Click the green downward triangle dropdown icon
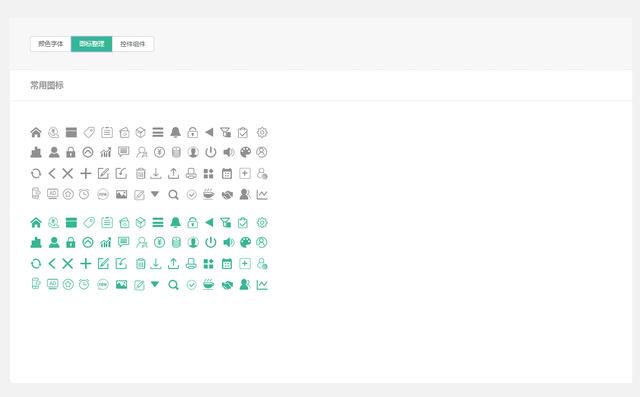Screen dimensions: 640x397 [155, 284]
